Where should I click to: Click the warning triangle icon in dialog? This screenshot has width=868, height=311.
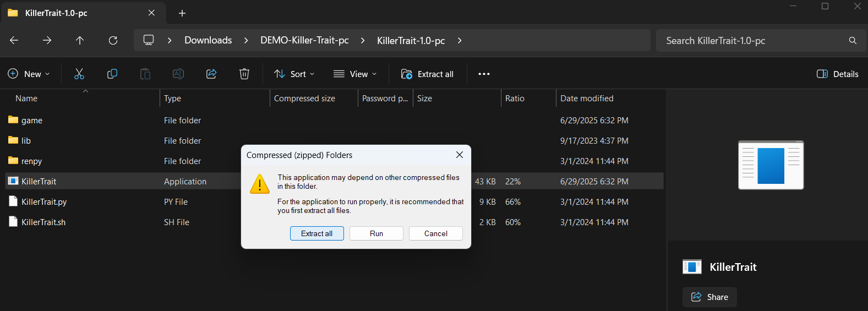[x=260, y=184]
